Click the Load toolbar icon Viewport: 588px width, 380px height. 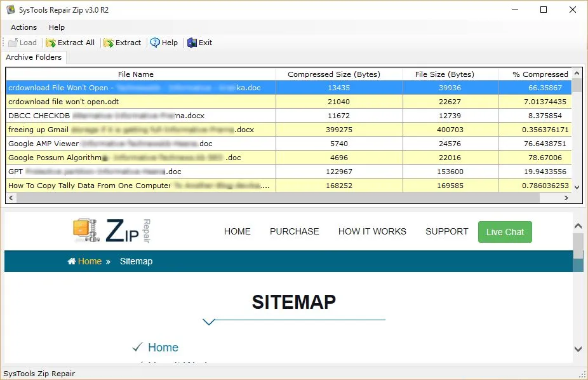(13, 43)
